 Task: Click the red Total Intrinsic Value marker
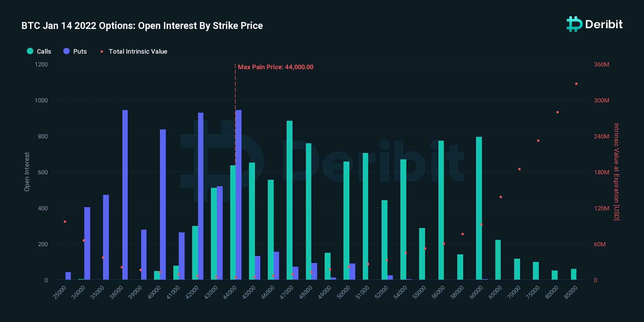[102, 51]
